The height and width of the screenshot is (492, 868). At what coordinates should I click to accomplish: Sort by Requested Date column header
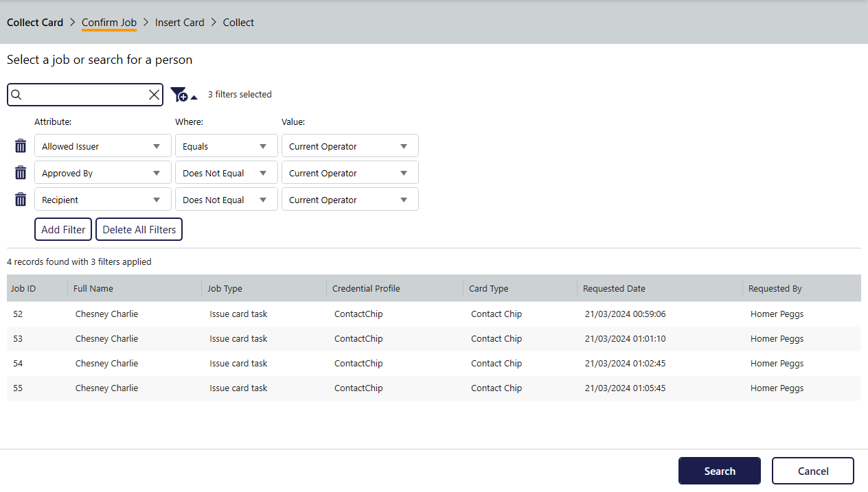coord(660,288)
